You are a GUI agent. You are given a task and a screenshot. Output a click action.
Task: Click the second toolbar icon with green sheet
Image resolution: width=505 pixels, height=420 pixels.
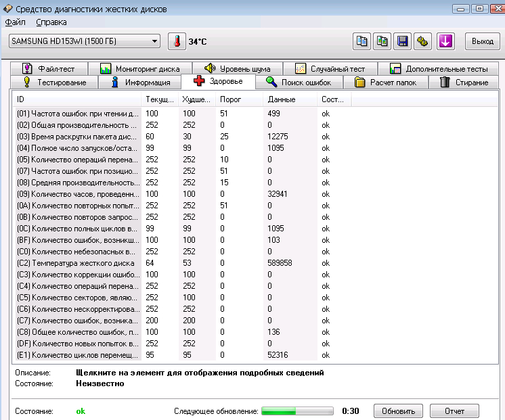coord(382,41)
